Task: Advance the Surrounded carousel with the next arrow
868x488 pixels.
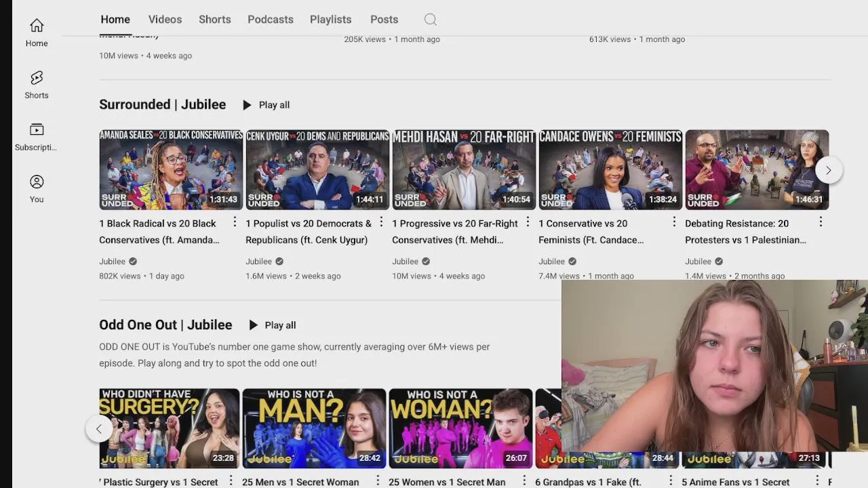Action: pos(828,170)
